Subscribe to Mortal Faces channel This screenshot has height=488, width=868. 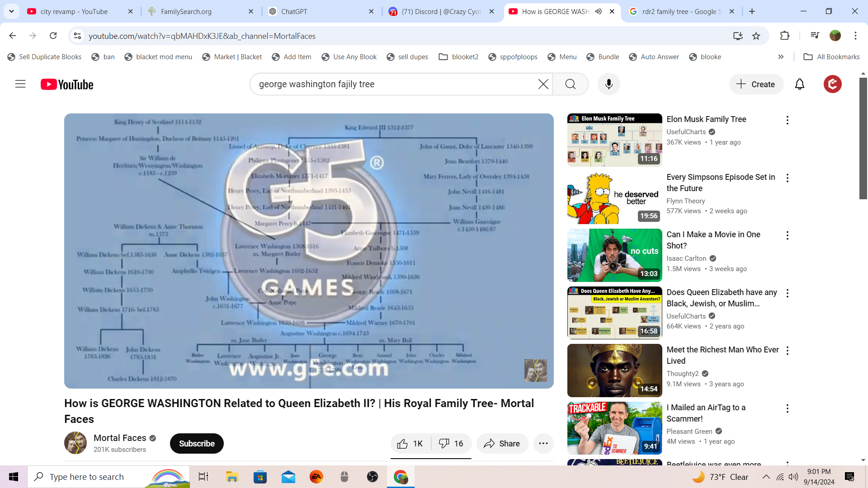click(x=197, y=444)
